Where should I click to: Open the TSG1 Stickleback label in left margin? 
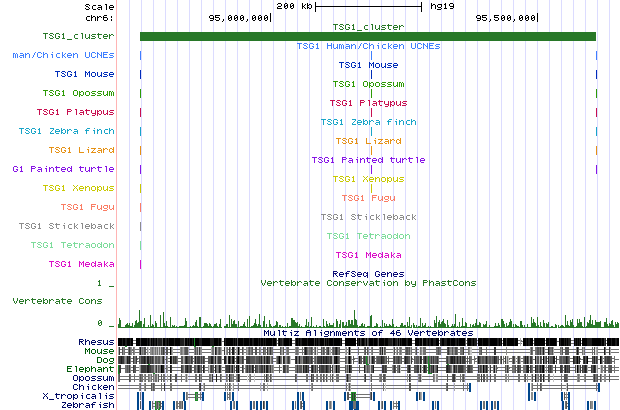tap(73, 226)
